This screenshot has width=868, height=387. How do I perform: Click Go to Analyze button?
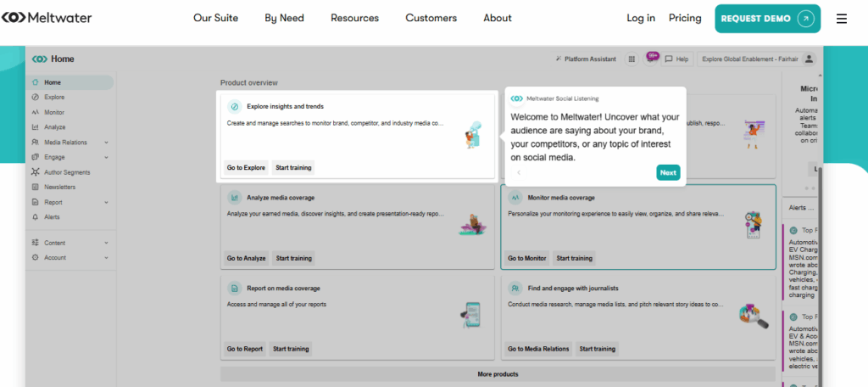(x=247, y=258)
